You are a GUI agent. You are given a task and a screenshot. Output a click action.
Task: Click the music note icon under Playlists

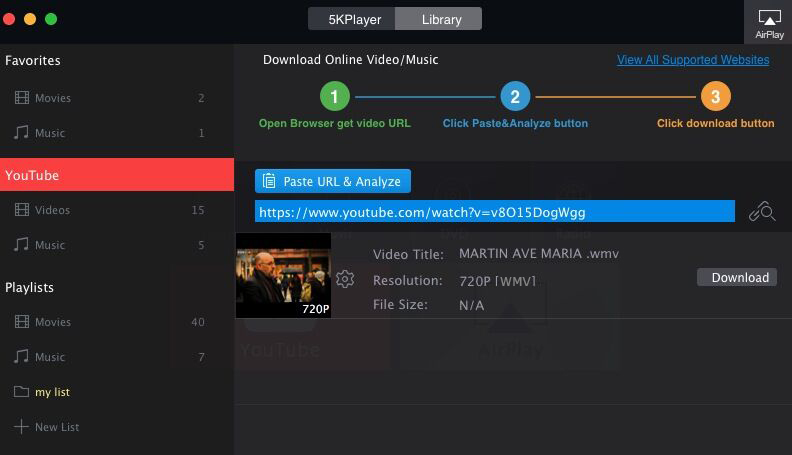pyautogui.click(x=21, y=357)
